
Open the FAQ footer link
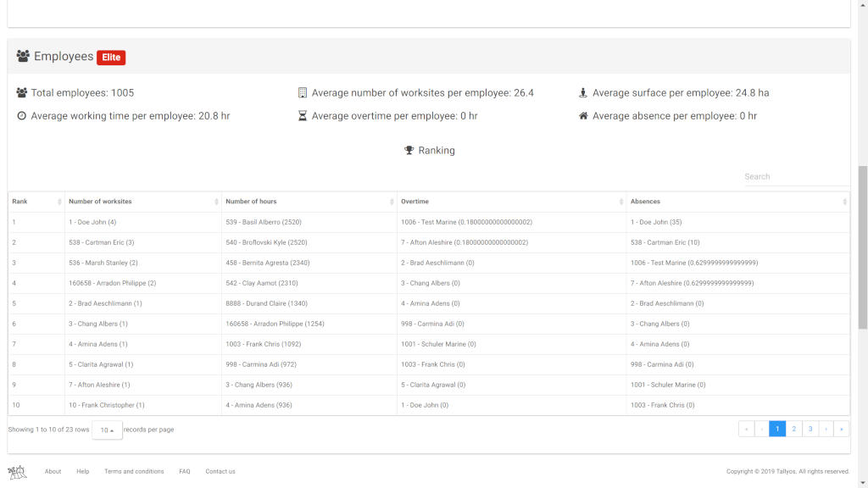point(185,471)
